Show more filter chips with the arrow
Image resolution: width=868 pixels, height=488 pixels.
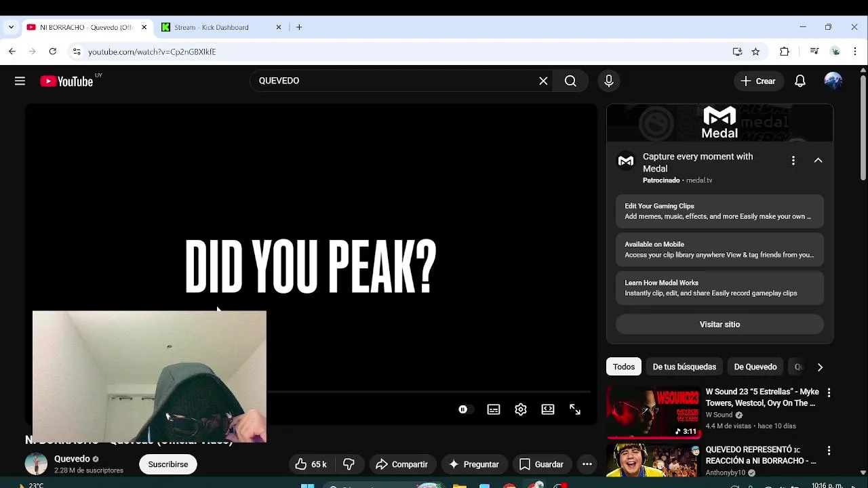click(820, 367)
